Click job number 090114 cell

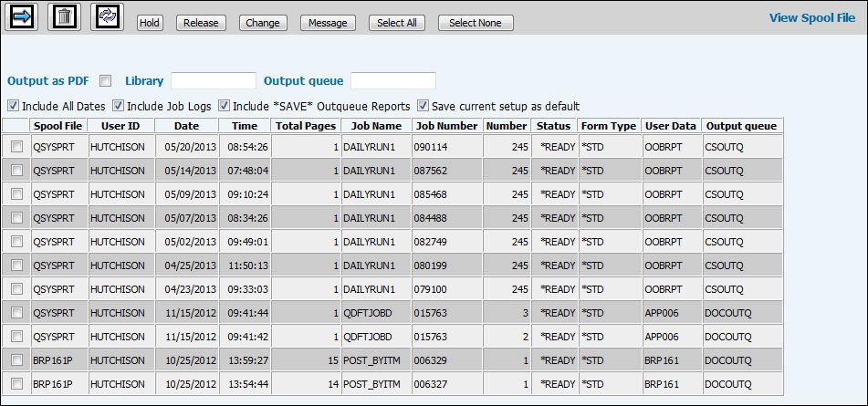point(447,147)
